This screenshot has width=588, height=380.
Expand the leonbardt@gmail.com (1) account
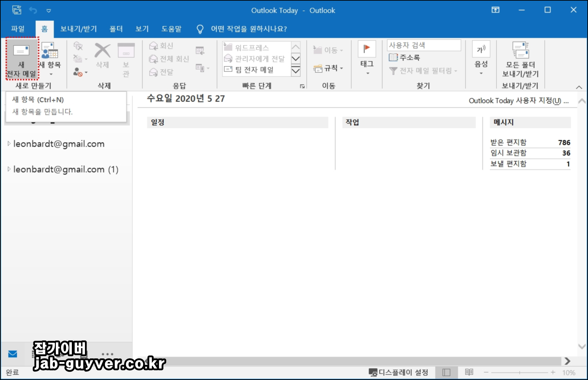9,169
